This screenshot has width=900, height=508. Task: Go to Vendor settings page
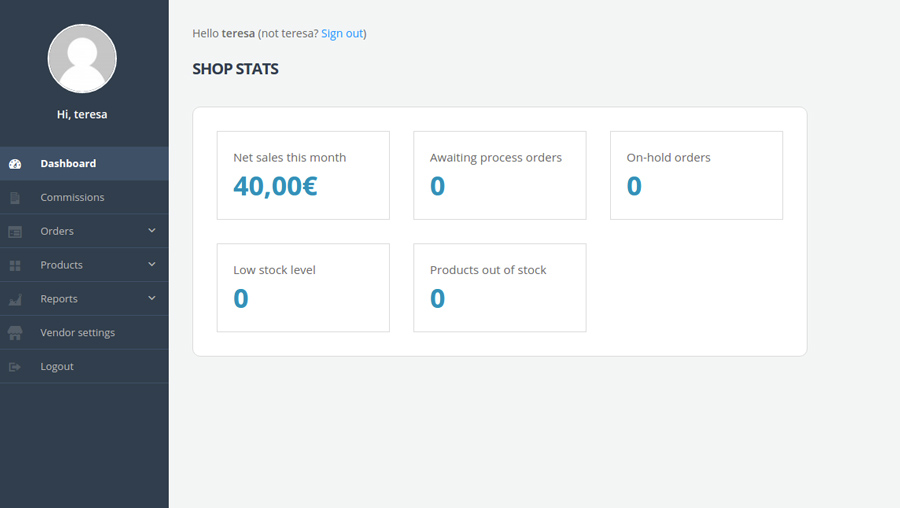pyautogui.click(x=77, y=333)
